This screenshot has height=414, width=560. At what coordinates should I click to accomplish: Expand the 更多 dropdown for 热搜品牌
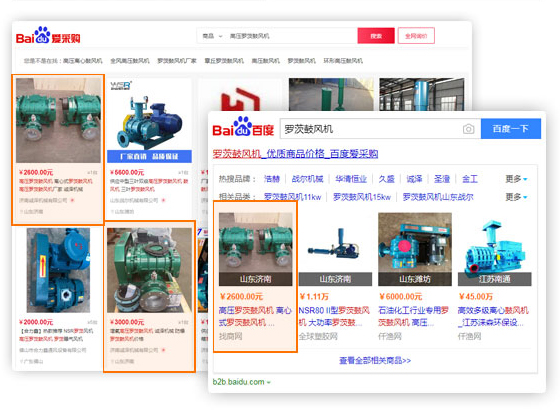tap(516, 179)
